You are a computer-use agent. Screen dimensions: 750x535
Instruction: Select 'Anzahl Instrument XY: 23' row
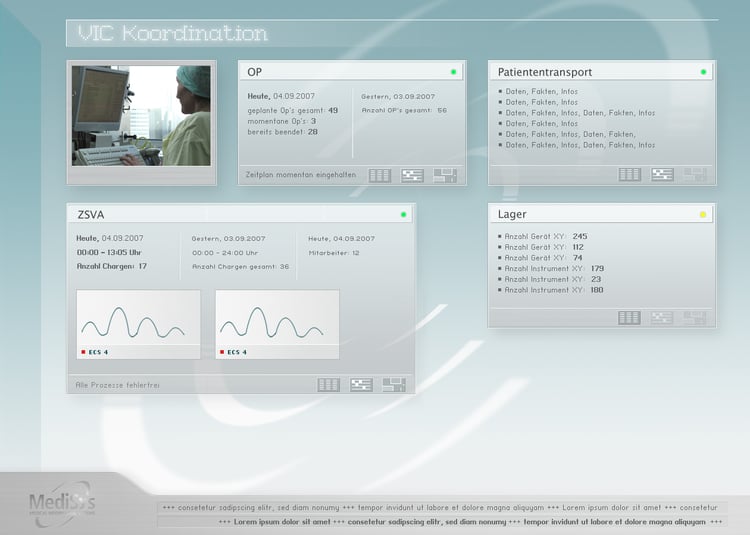pyautogui.click(x=550, y=279)
